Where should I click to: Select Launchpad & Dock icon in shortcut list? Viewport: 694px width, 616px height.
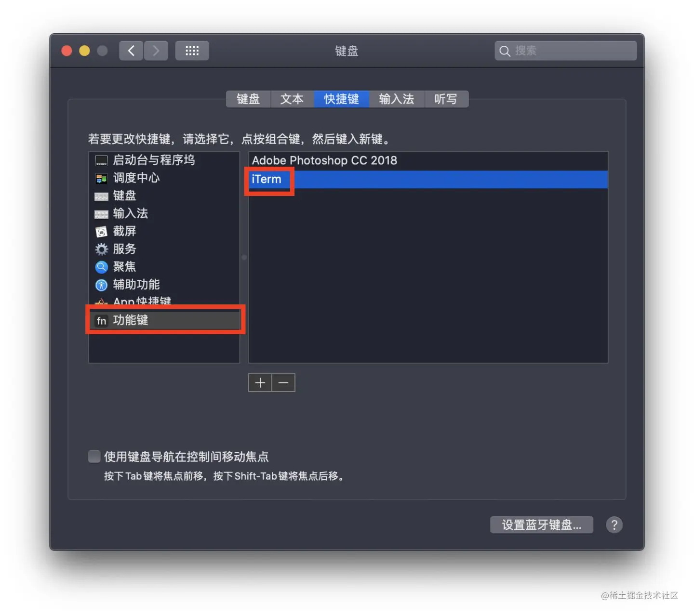coord(101,160)
